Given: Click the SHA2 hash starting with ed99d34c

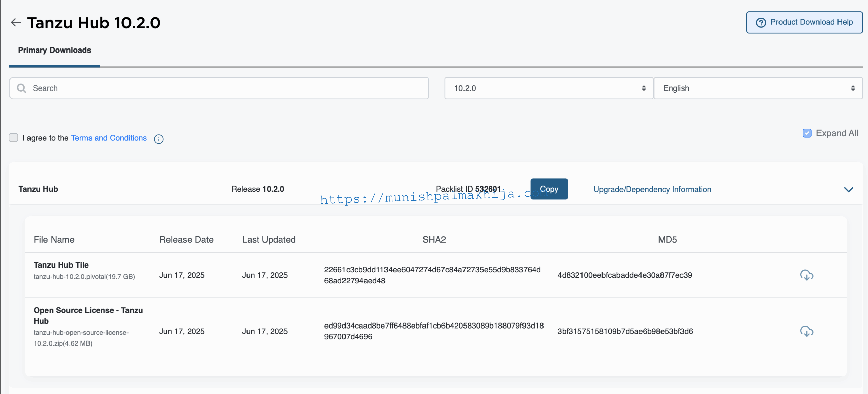Looking at the screenshot, I should coord(434,331).
